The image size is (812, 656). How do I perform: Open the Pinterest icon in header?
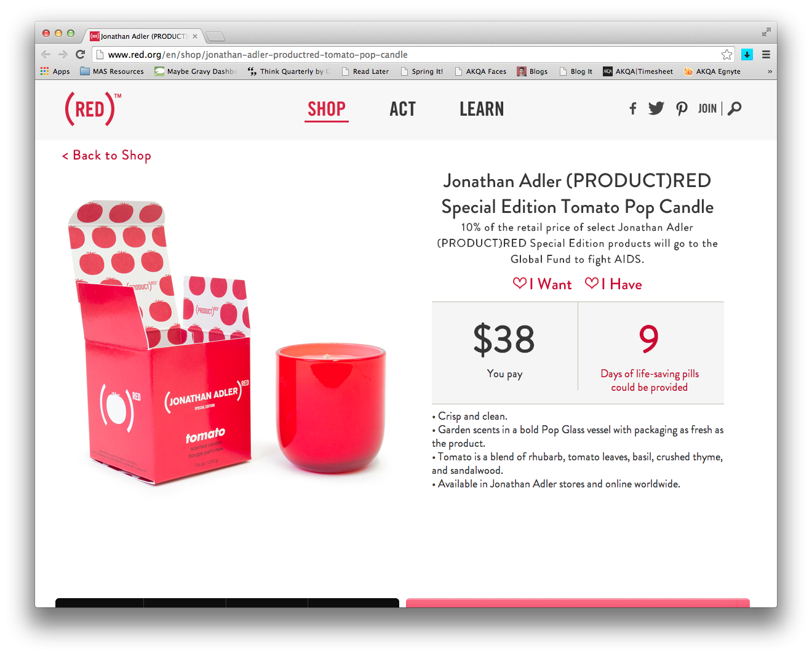coord(682,109)
